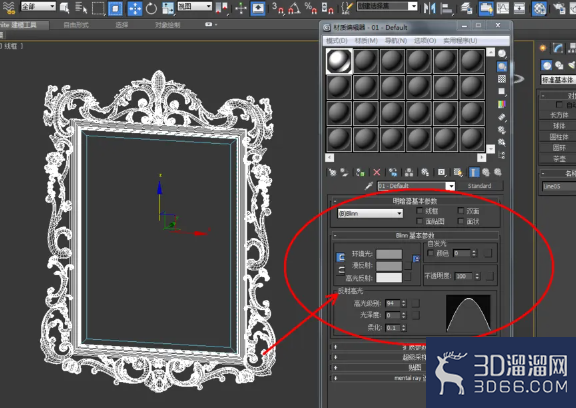The height and width of the screenshot is (408, 576).
Task: Toggle the diffuse-specular color lock button
Action: coord(341,270)
